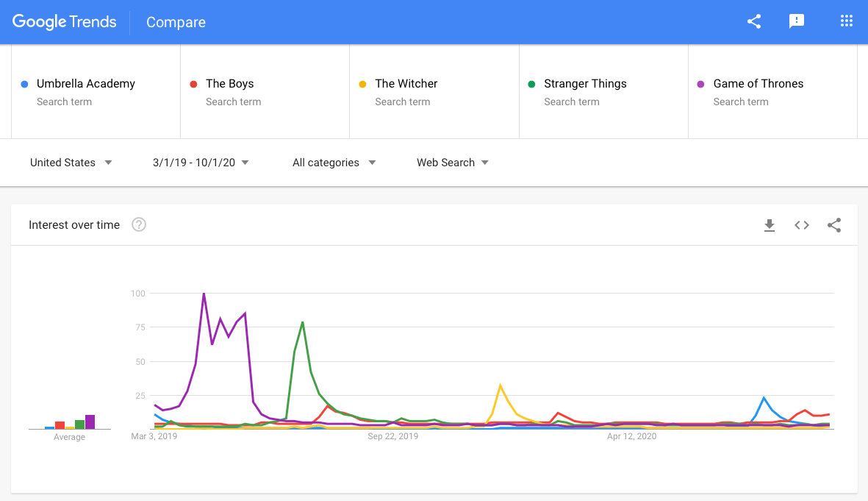Share the Interest over time chart

[834, 225]
